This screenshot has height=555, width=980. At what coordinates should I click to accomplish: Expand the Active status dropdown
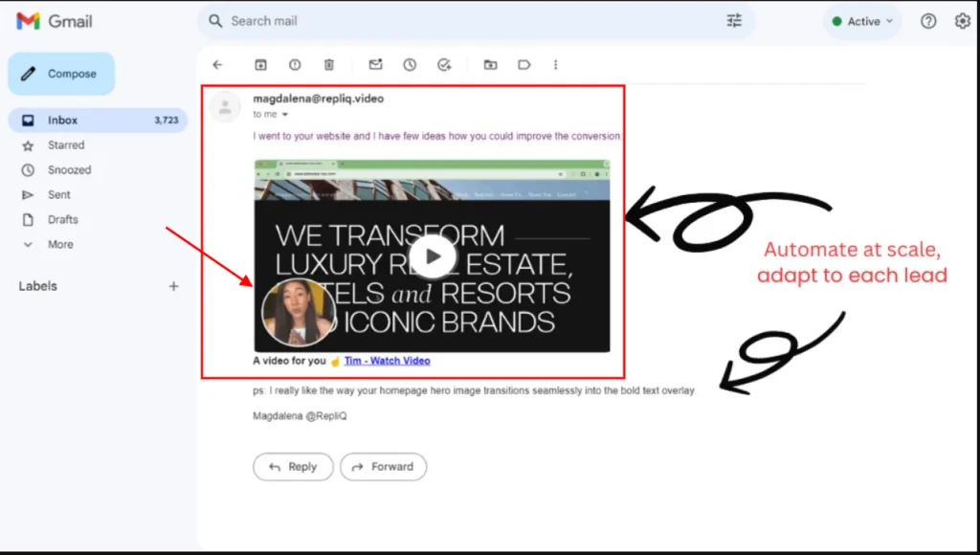click(863, 21)
